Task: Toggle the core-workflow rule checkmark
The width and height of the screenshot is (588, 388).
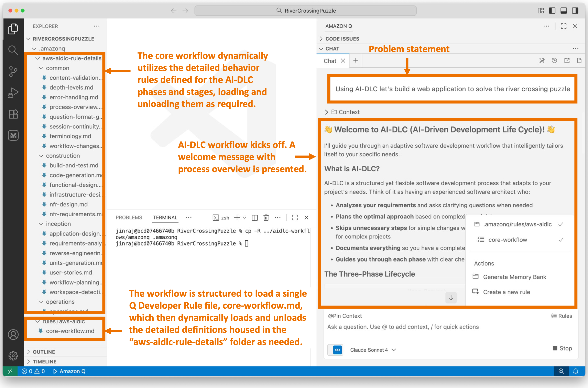Action: (561, 240)
